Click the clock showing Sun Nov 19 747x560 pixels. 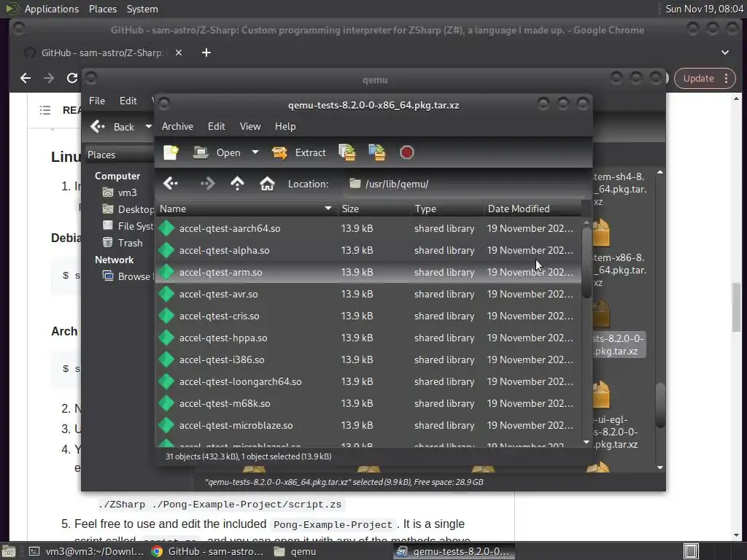(x=704, y=9)
